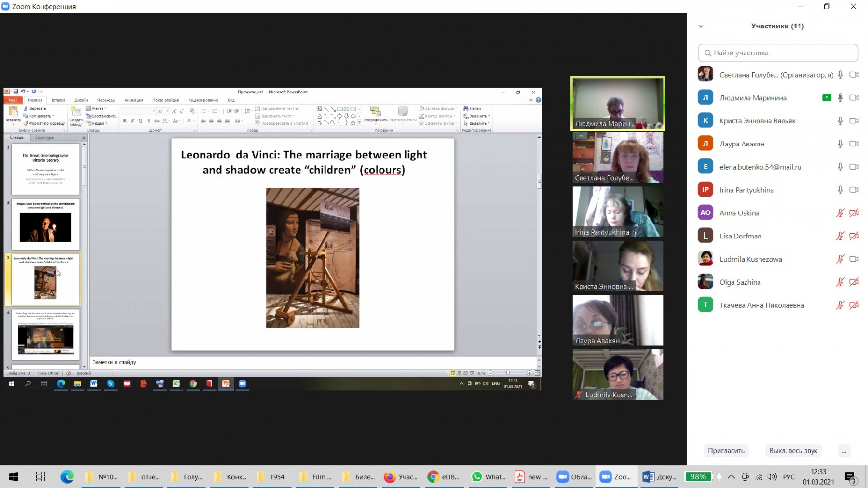Click fit slide to window icon

pos(537,373)
